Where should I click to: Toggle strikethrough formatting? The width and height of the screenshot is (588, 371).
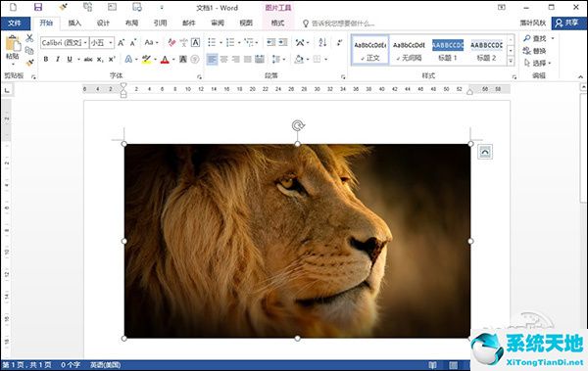point(88,59)
